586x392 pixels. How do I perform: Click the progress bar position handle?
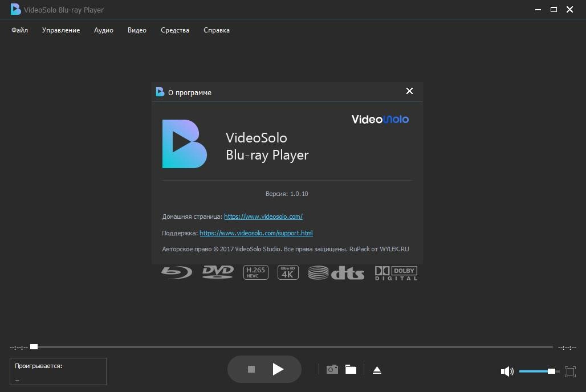click(x=34, y=347)
